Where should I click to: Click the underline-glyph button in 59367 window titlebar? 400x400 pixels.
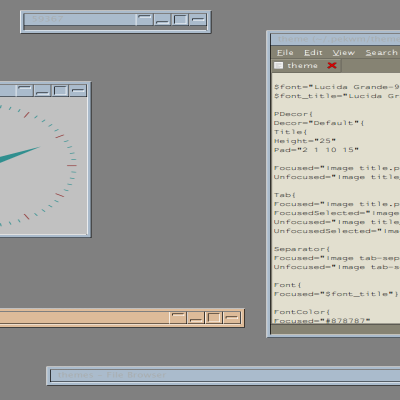click(x=162, y=20)
